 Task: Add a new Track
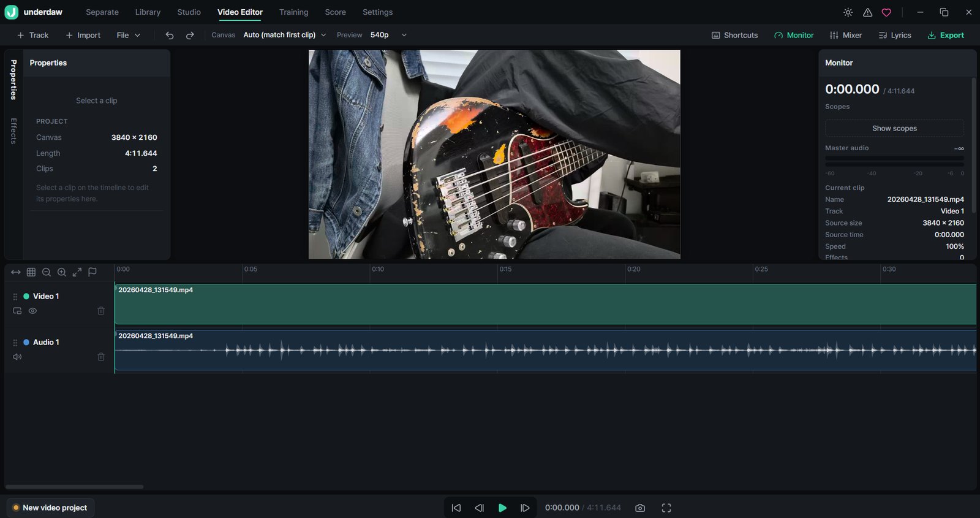(x=32, y=36)
